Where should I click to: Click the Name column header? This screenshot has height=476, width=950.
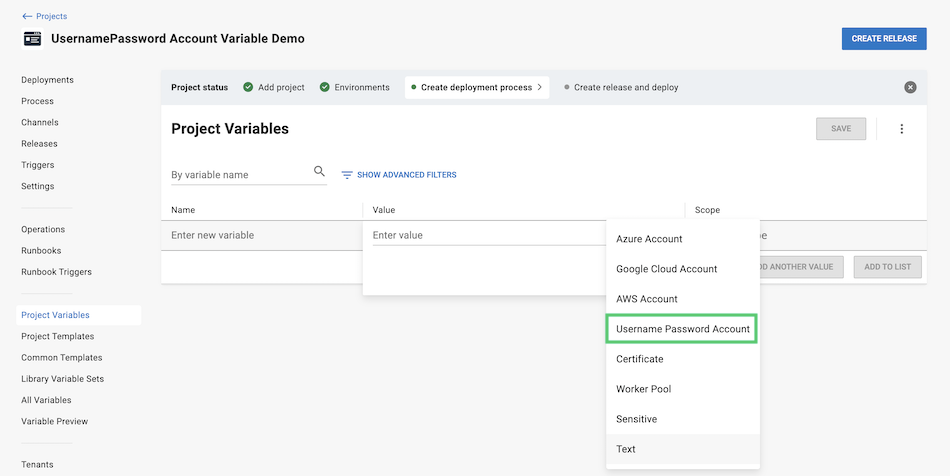click(x=183, y=210)
